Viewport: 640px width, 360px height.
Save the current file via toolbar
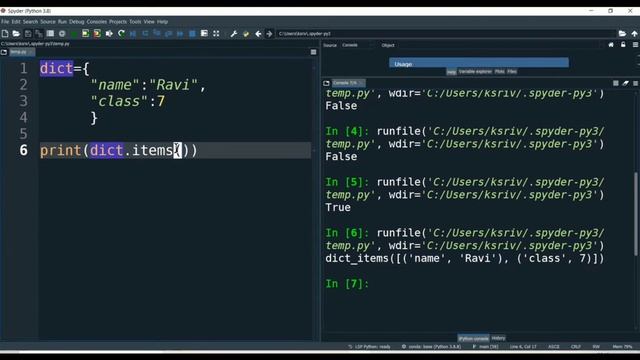point(28,33)
